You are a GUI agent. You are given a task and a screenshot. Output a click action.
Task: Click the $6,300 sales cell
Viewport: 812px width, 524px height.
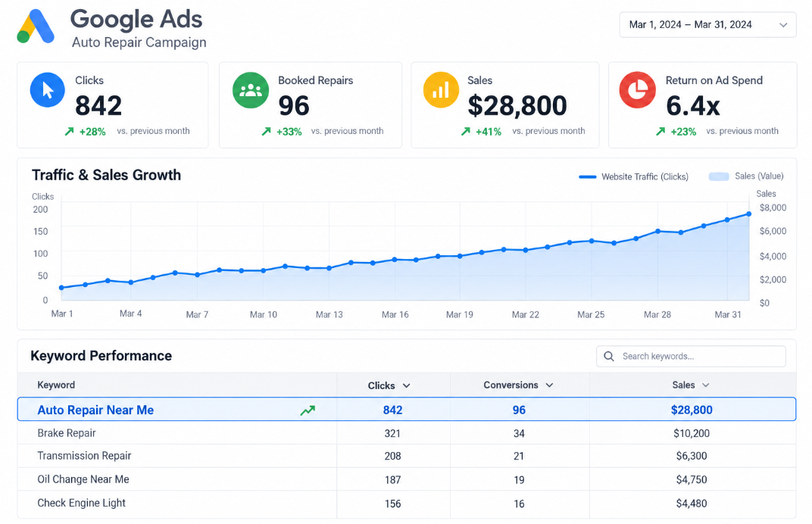coord(692,456)
